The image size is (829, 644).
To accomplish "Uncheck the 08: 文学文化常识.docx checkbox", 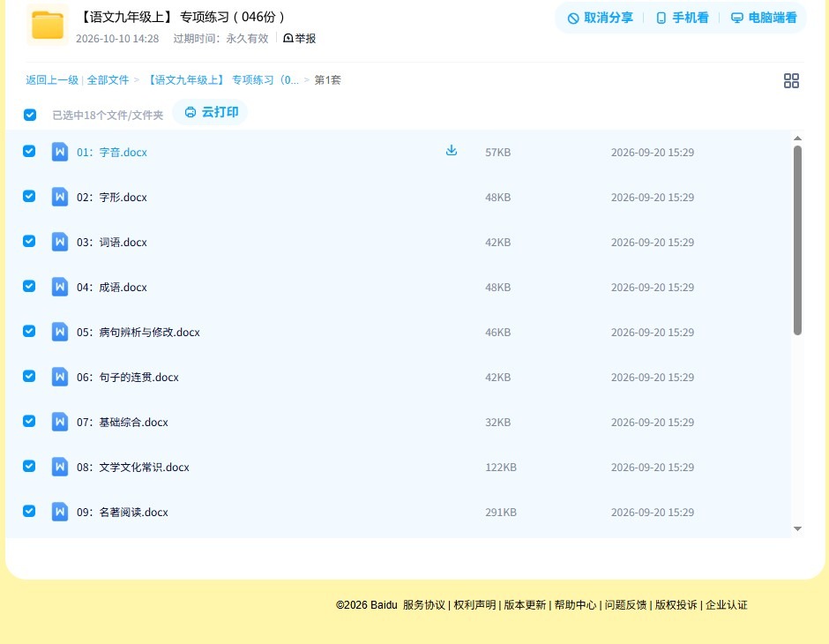I will 29,466.
